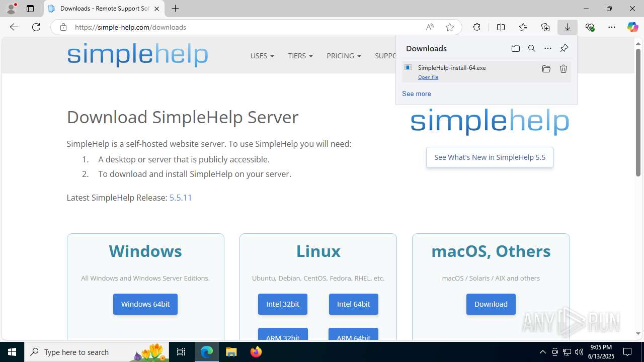
Task: Show SimpleHelp-install-64.exe in folder
Action: 546,69
